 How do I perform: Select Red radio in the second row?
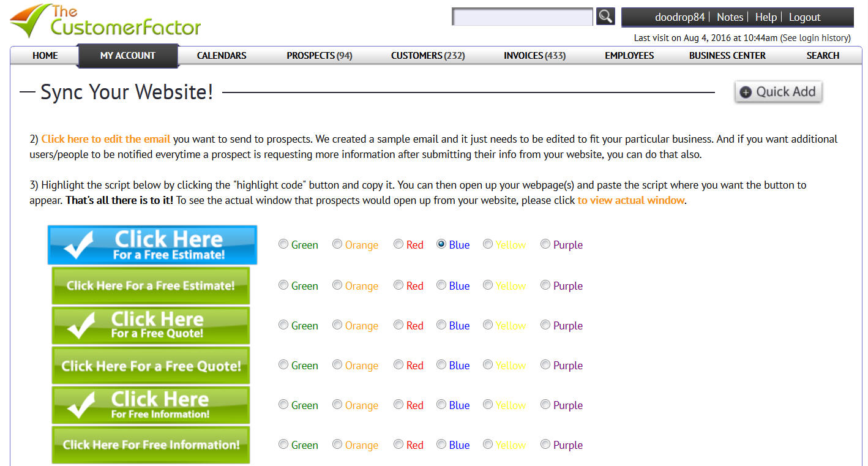click(398, 285)
